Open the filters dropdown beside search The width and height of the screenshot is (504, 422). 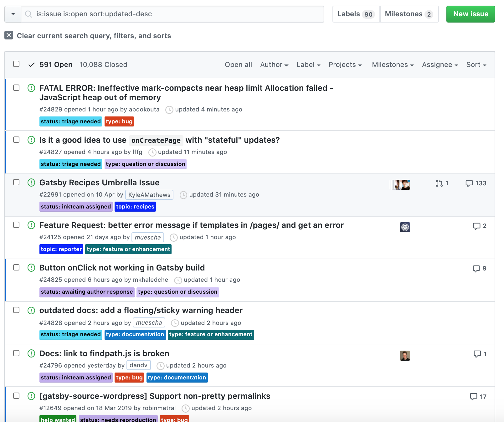tap(13, 14)
